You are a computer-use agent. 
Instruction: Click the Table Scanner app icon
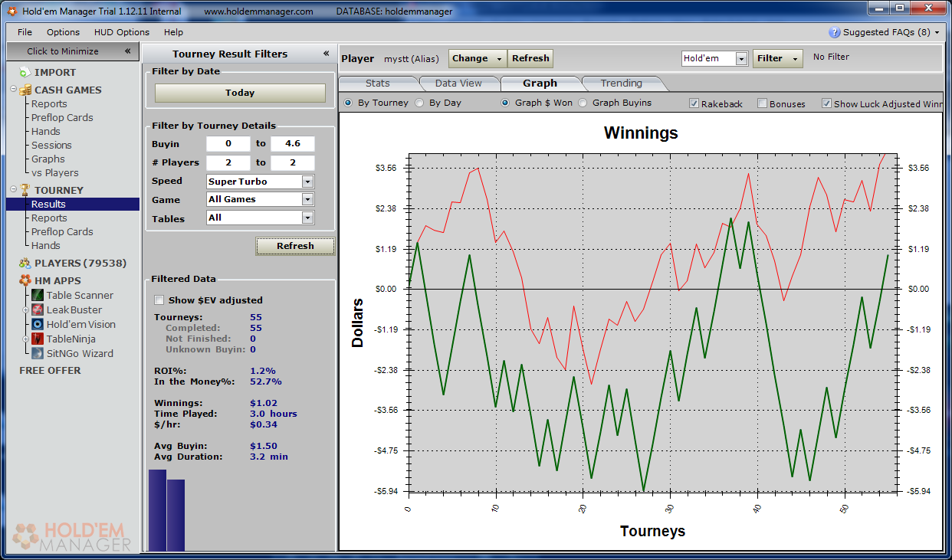pos(38,296)
